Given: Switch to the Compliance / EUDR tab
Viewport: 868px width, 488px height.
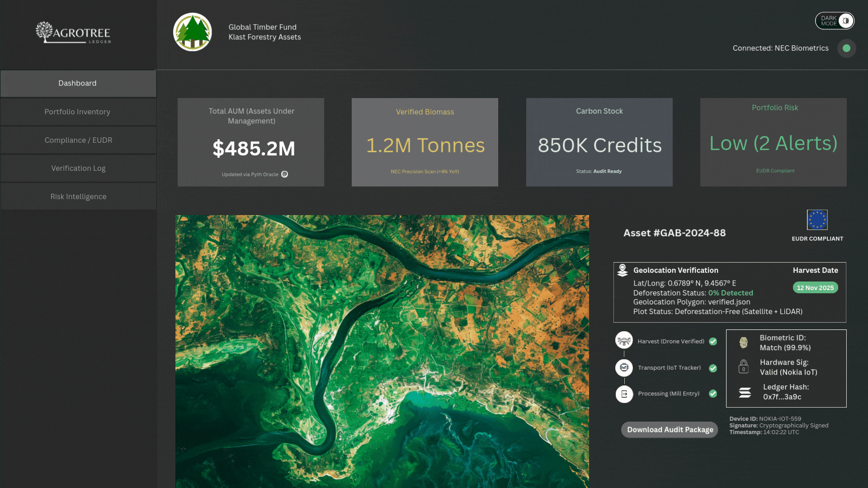Looking at the screenshot, I should click(x=78, y=140).
